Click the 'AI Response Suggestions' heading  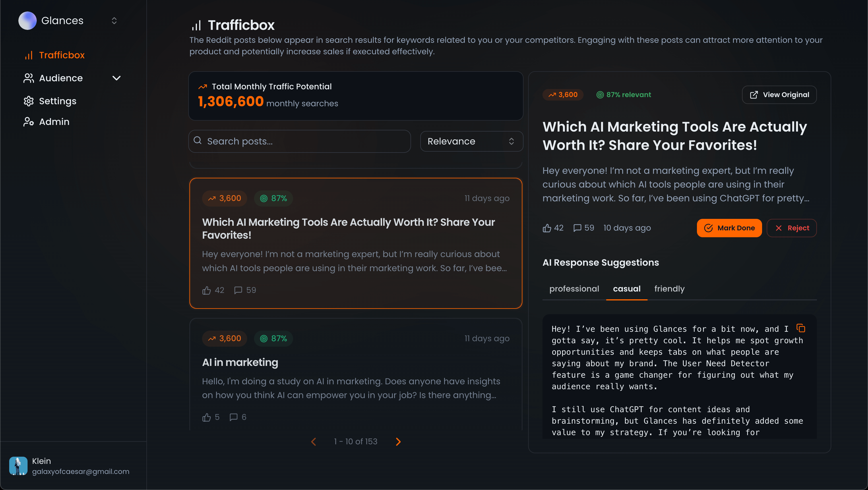point(600,262)
